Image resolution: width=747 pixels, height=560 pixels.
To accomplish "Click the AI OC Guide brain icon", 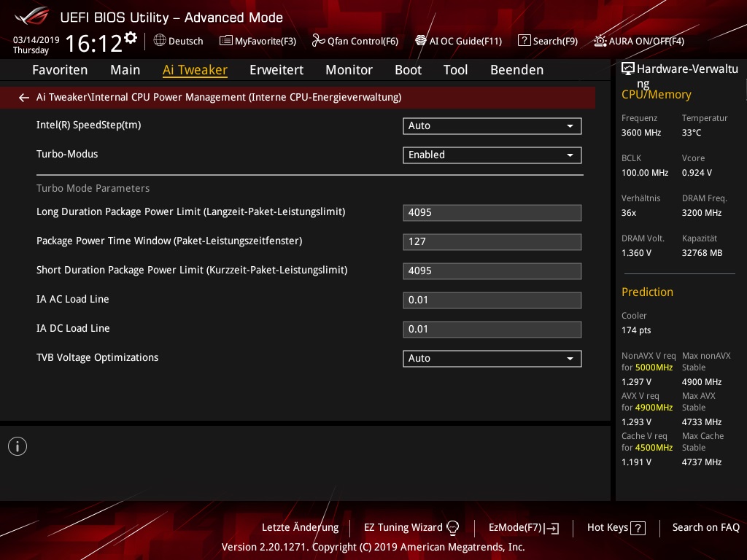I will [421, 41].
